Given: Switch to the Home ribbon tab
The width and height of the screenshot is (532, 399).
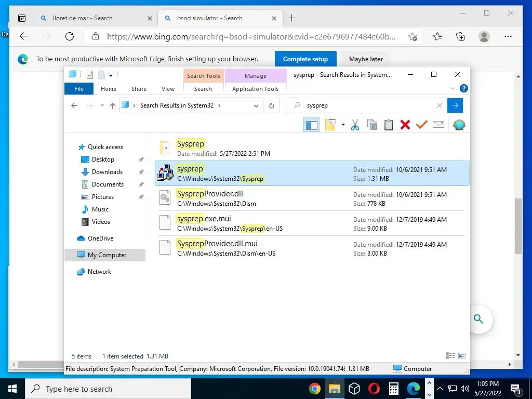Looking at the screenshot, I should point(108,88).
